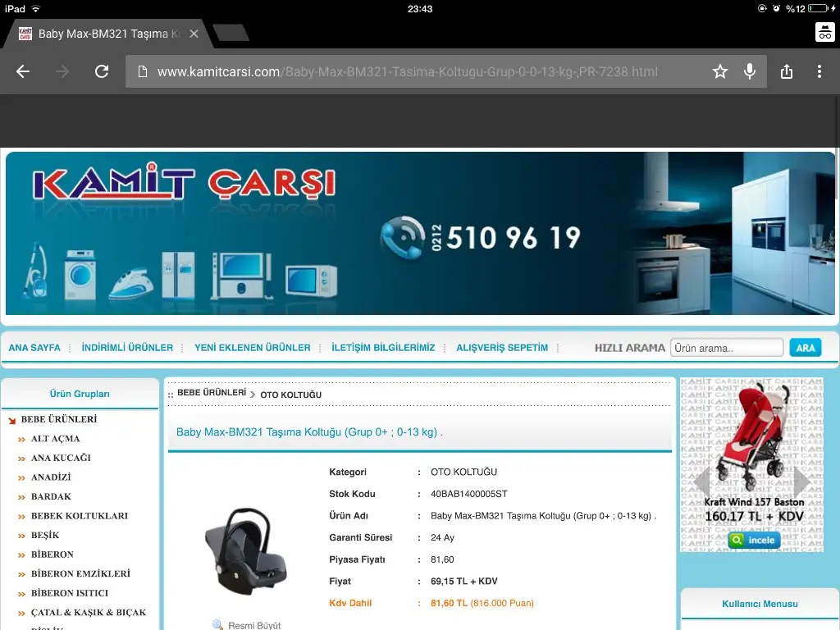840x630 pixels.
Task: Open ANADİZİ category
Action: 51,477
